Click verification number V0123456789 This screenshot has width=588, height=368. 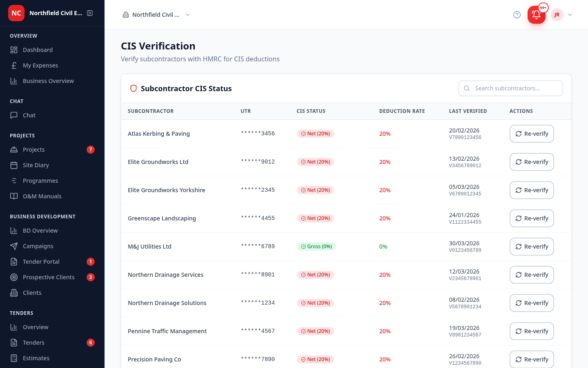point(465,250)
